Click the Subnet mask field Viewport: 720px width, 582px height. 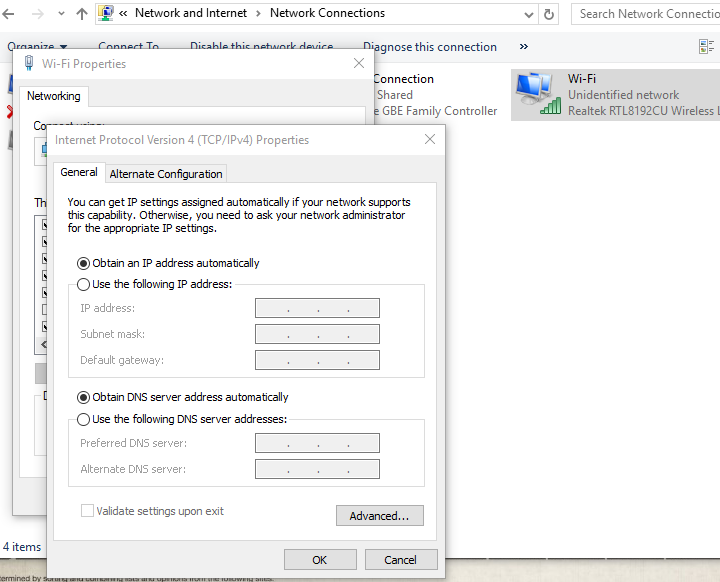pos(317,334)
